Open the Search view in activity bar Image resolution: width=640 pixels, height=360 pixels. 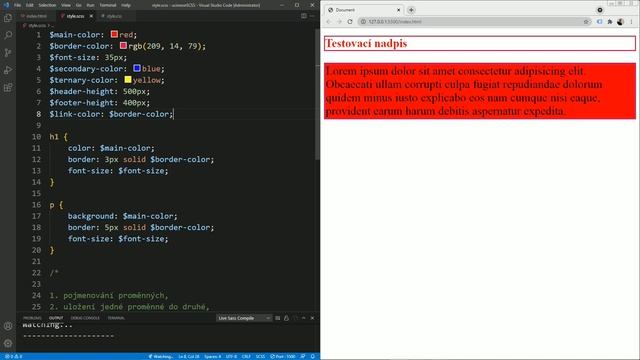[x=8, y=35]
